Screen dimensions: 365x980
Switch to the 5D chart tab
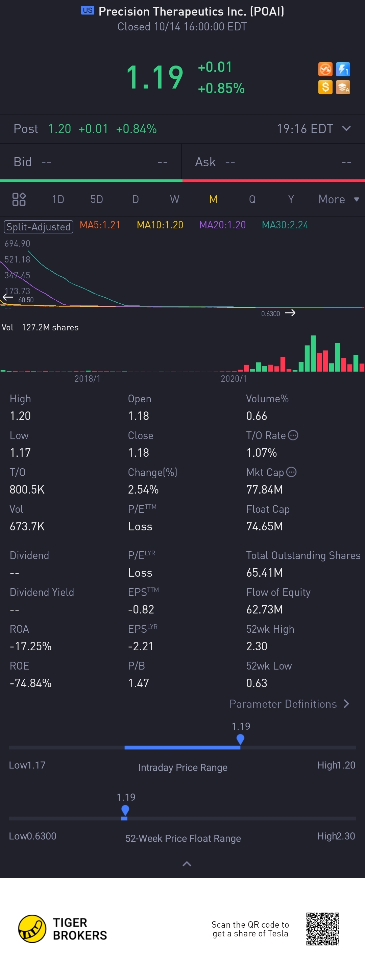point(97,199)
